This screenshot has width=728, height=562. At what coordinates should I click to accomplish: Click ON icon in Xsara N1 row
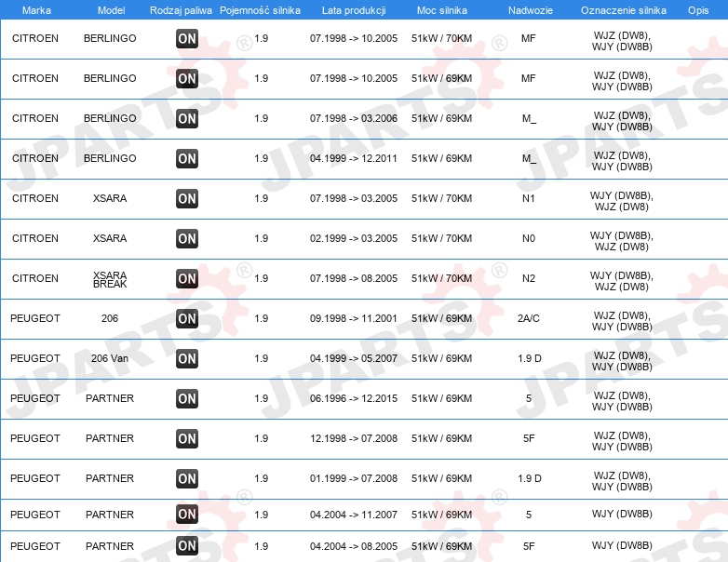(x=187, y=198)
